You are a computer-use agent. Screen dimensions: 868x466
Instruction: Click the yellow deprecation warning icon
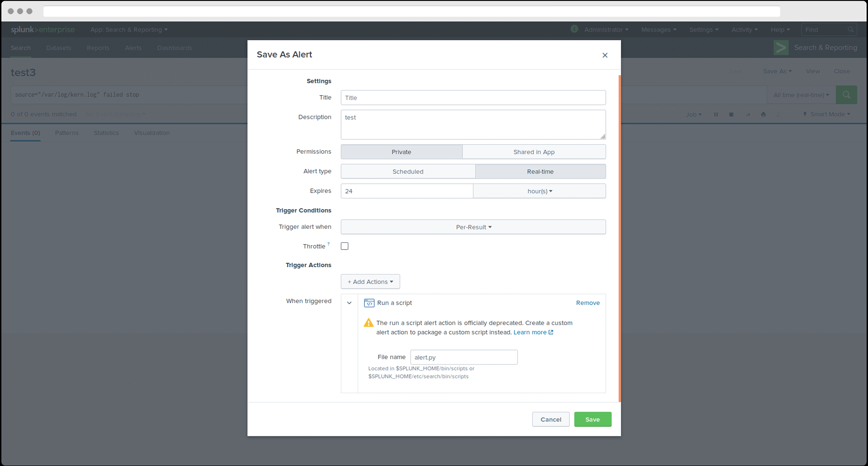[368, 323]
